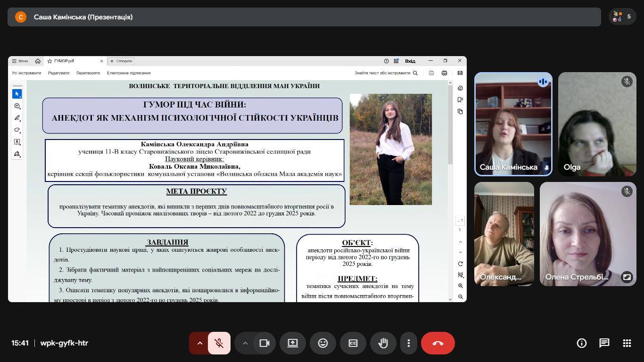Expand video settings chevron
The width and height of the screenshot is (644, 362).
pos(245,343)
